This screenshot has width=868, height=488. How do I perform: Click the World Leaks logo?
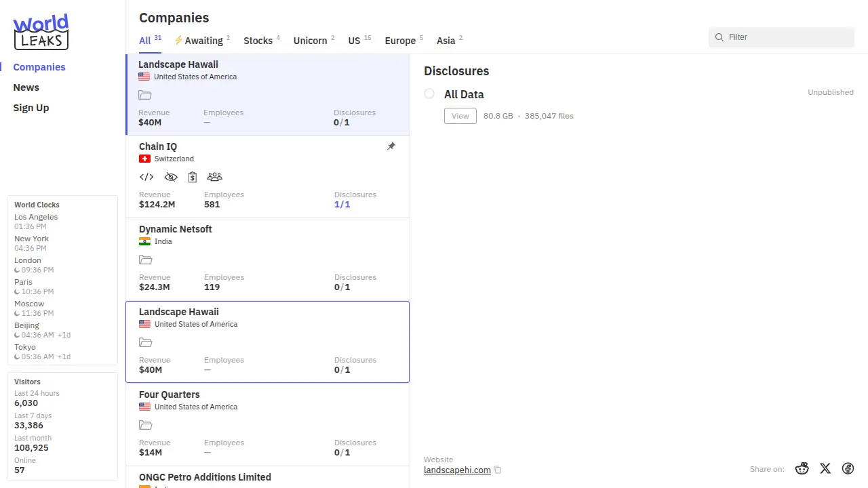[41, 32]
